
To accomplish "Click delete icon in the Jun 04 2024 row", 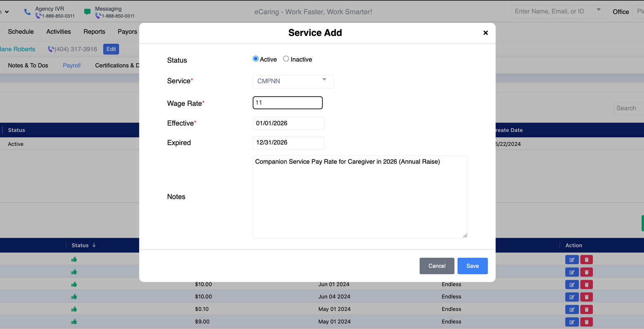I will [x=586, y=297].
